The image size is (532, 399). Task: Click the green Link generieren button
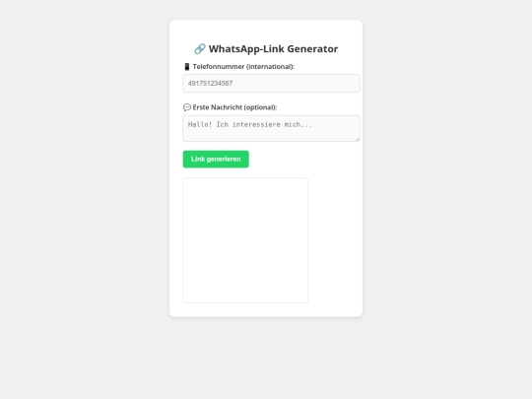216,160
